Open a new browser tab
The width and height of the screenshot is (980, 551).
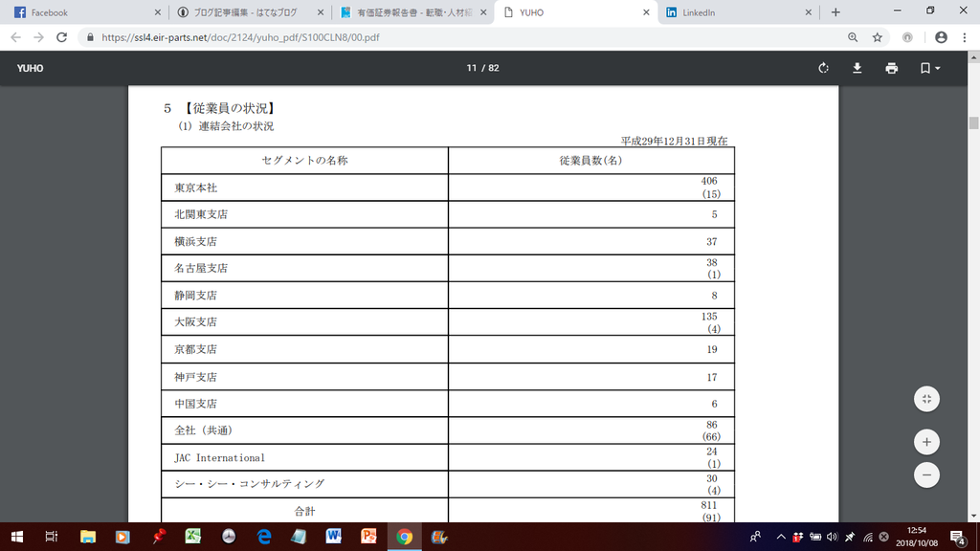click(x=835, y=12)
